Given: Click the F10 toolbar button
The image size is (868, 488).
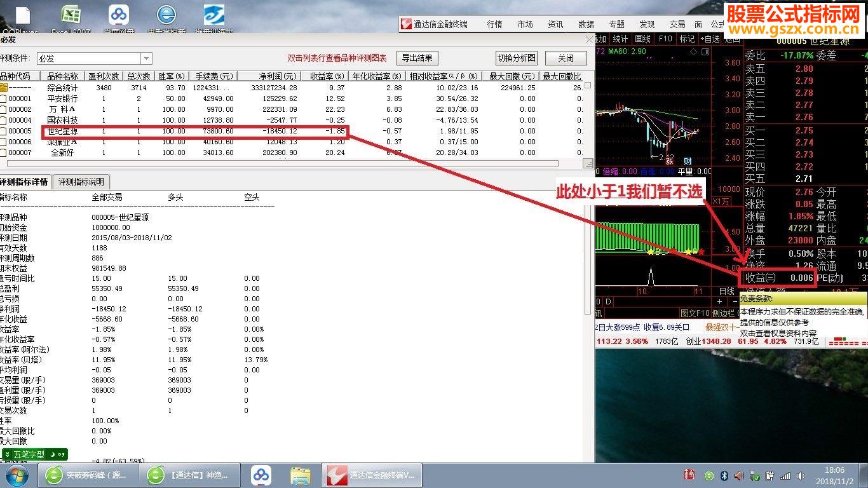Looking at the screenshot, I should point(665,39).
